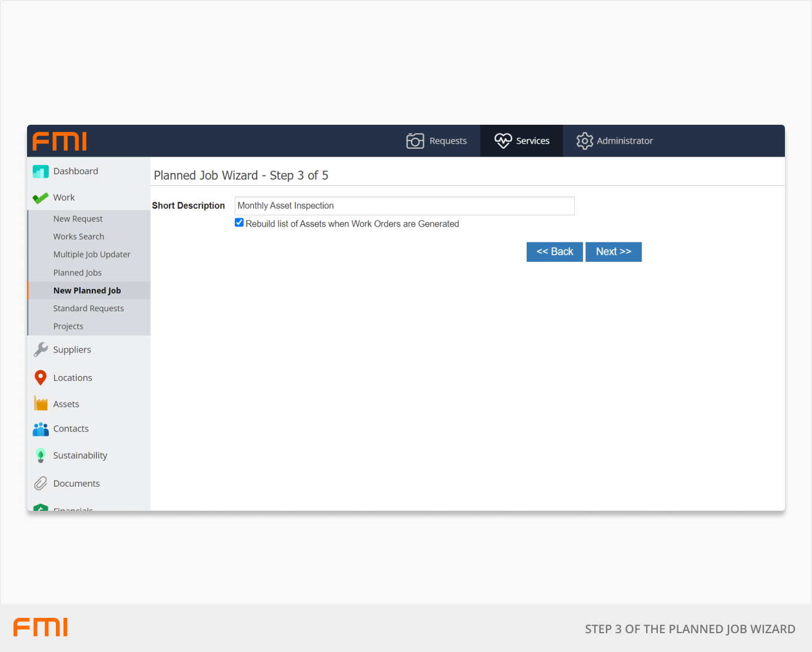
Task: Focus the Short Description input field
Action: tap(404, 206)
